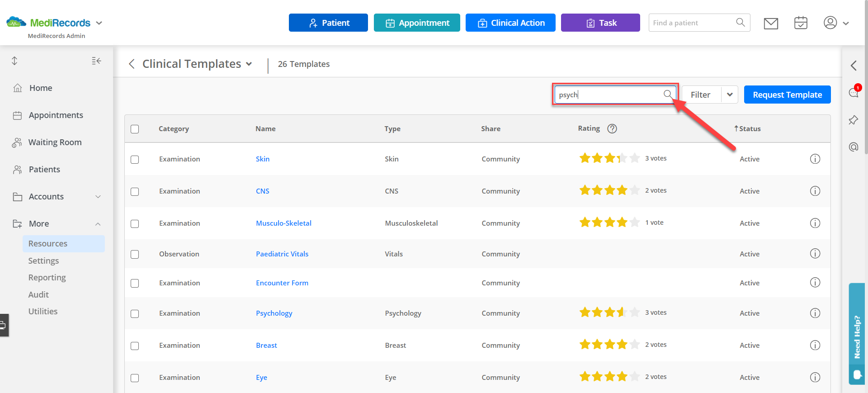868x393 pixels.
Task: Click the blue Patient button
Action: [328, 23]
